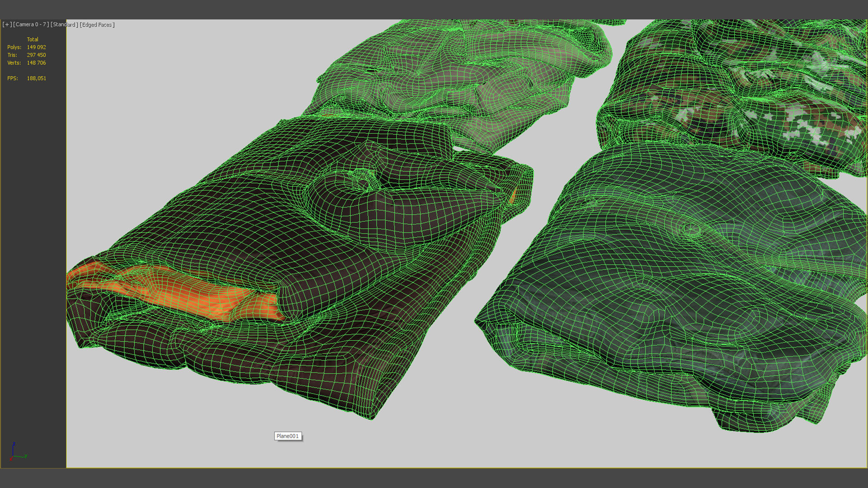Click the FPS readout value
Image resolution: width=868 pixels, height=488 pixels.
click(36, 79)
